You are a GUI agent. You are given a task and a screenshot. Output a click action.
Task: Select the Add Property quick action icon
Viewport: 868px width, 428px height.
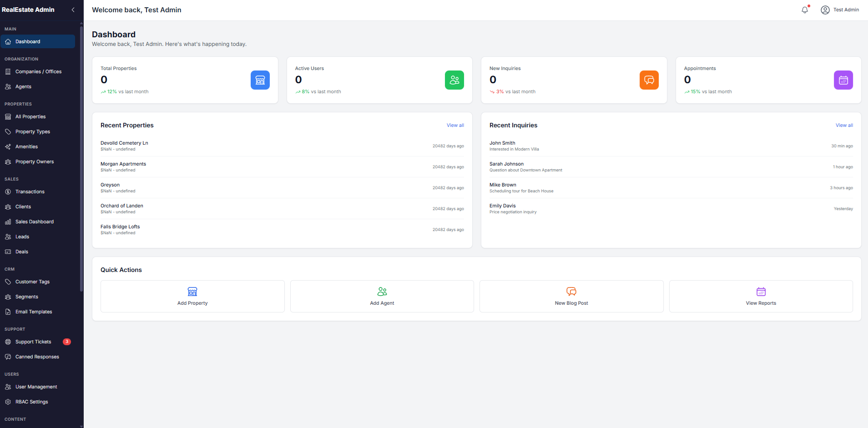point(192,292)
